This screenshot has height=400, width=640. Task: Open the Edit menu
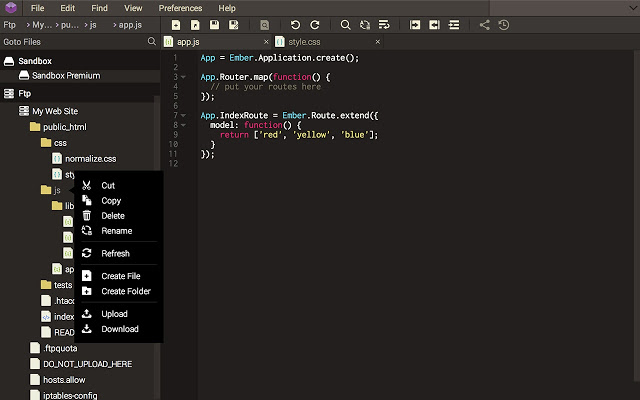click(67, 8)
